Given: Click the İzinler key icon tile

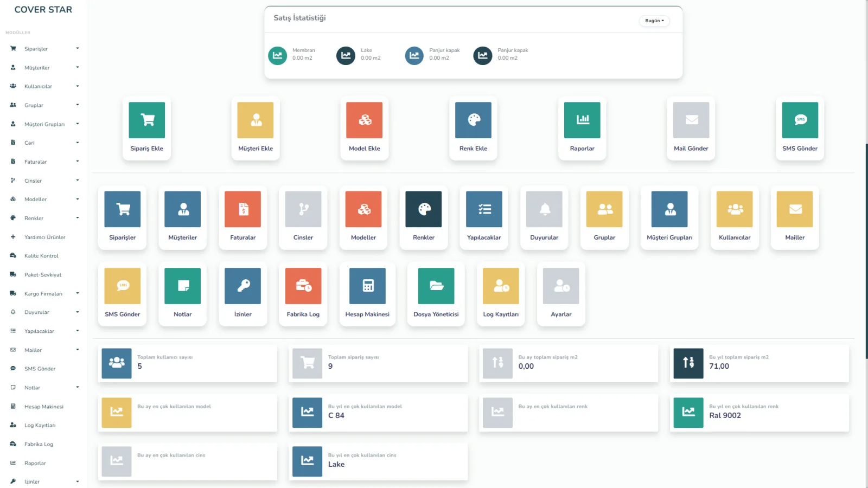Looking at the screenshot, I should (x=242, y=286).
